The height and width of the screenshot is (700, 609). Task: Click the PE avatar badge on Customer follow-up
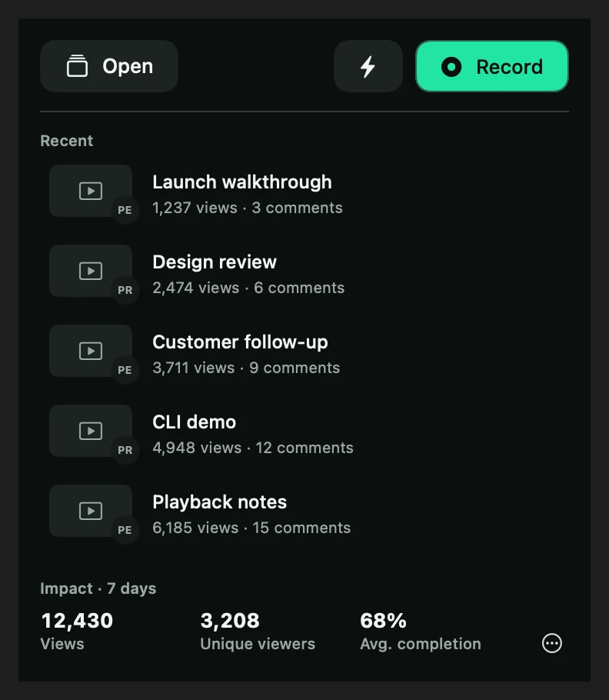pyautogui.click(x=125, y=370)
